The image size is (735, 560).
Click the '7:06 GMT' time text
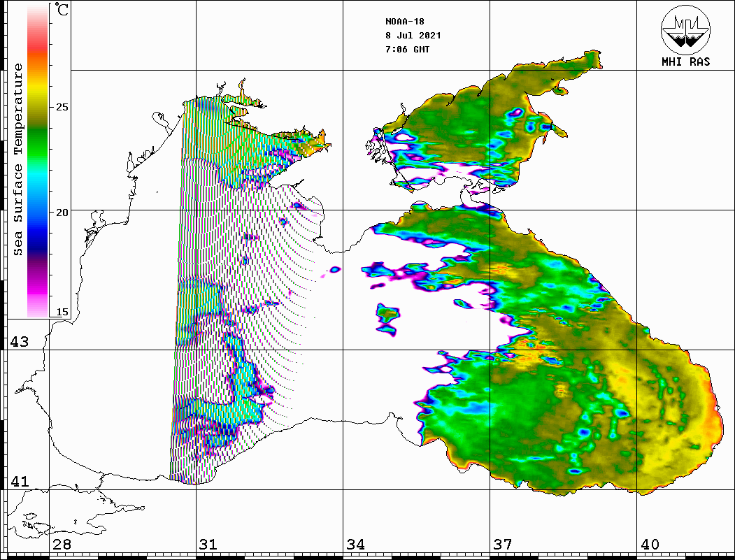tap(407, 49)
